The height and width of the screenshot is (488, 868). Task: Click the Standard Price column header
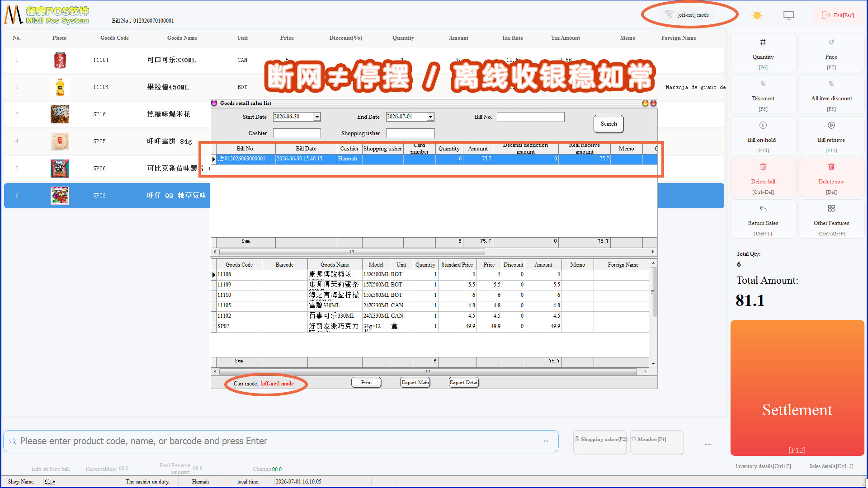click(x=457, y=265)
